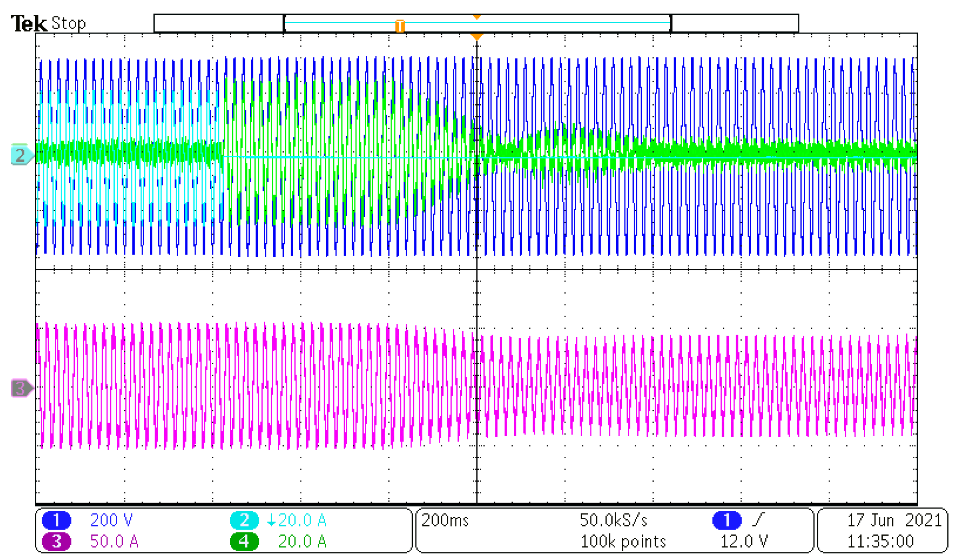Screen dimensions: 955x560
Task: Click channel 2 ground reference marker
Action: (x=20, y=155)
